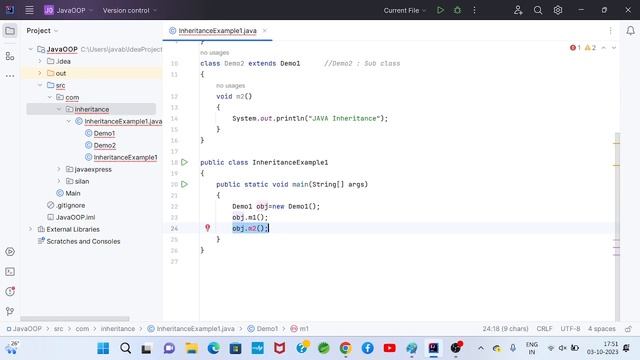
Task: Click the m1 breadcrumb
Action: [x=300, y=329]
